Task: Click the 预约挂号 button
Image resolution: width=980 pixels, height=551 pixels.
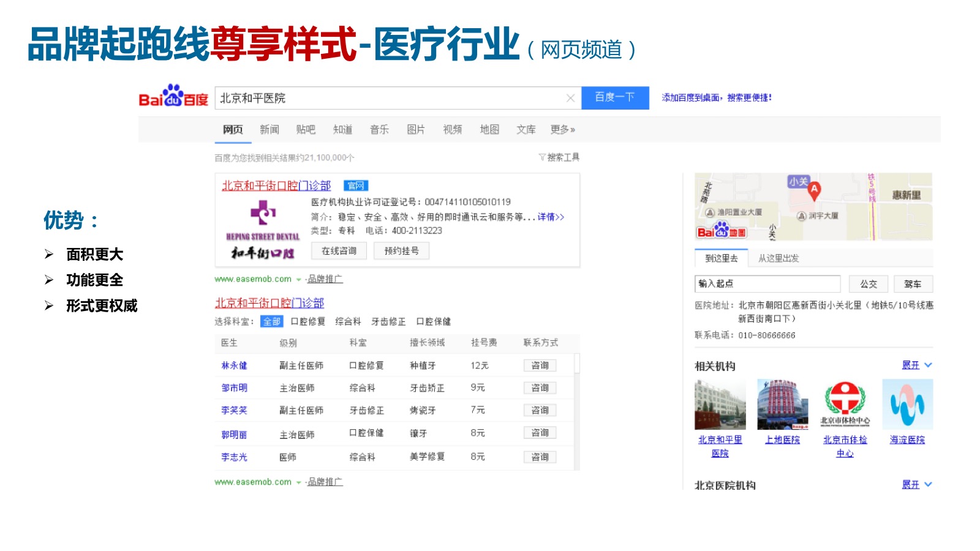Action: click(x=402, y=251)
